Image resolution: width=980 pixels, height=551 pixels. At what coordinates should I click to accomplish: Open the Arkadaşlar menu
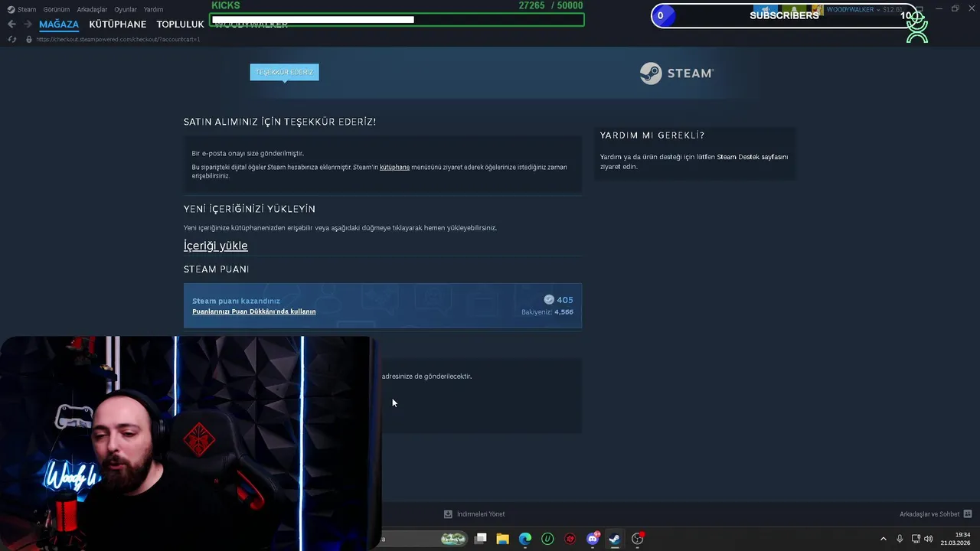(x=92, y=9)
